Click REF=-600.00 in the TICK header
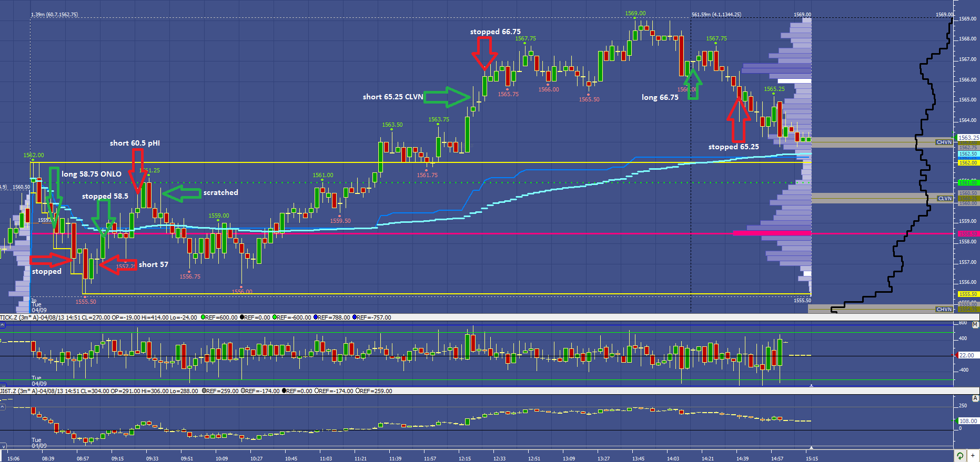This screenshot has height=462, width=980. tap(294, 317)
